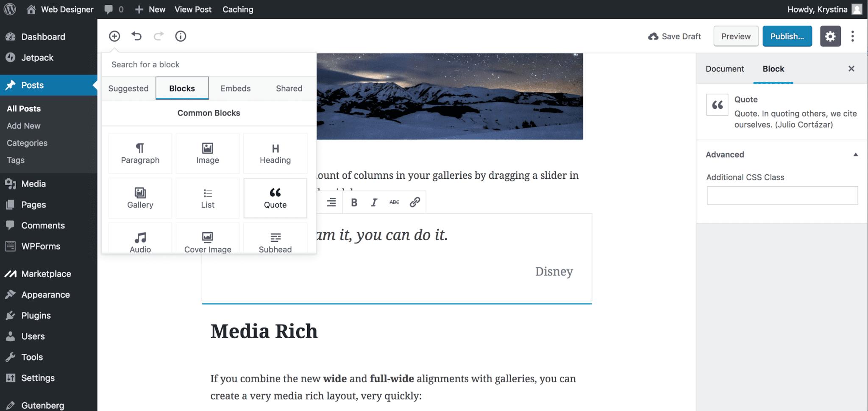Click the Preview button
868x411 pixels.
click(x=736, y=36)
